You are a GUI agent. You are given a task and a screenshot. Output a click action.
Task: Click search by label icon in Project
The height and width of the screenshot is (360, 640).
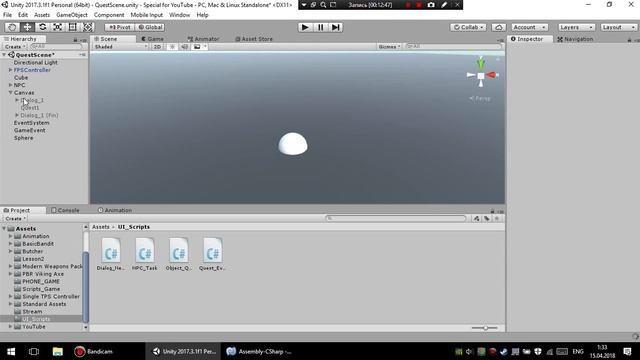click(x=487, y=219)
